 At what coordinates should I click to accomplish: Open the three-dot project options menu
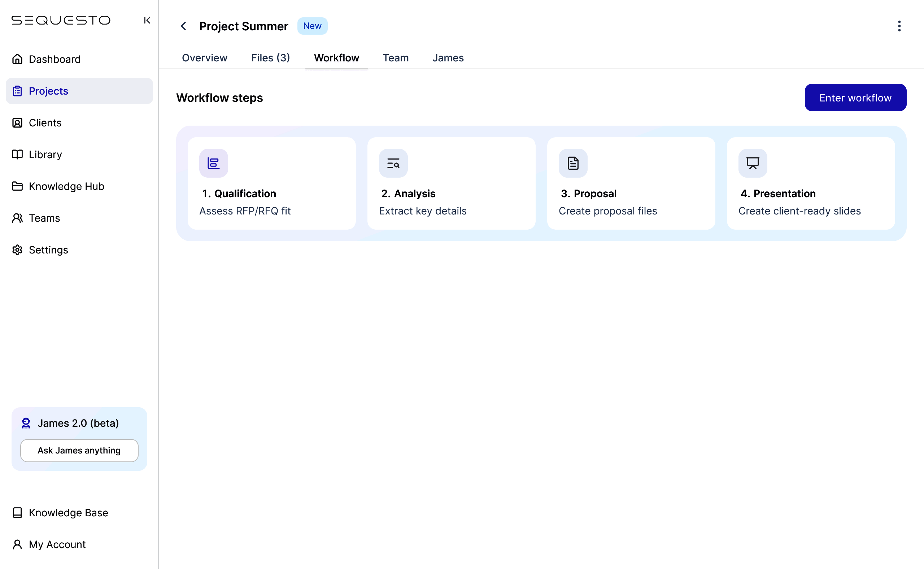[x=899, y=26]
